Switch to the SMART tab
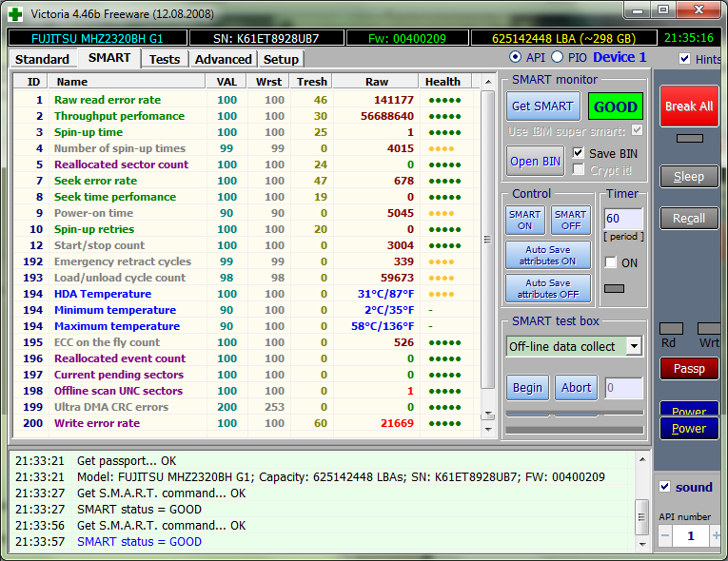728x561 pixels. [109, 58]
